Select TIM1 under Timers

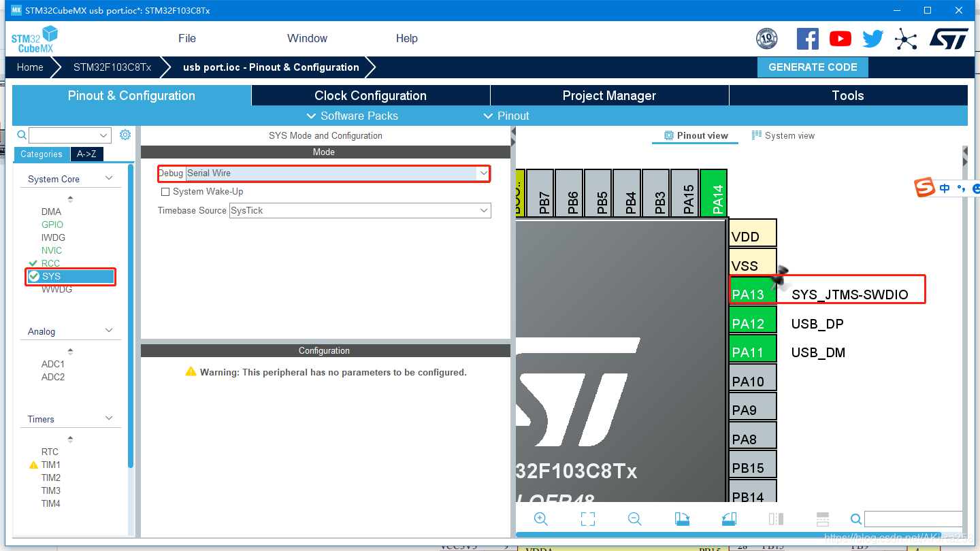[x=51, y=465]
